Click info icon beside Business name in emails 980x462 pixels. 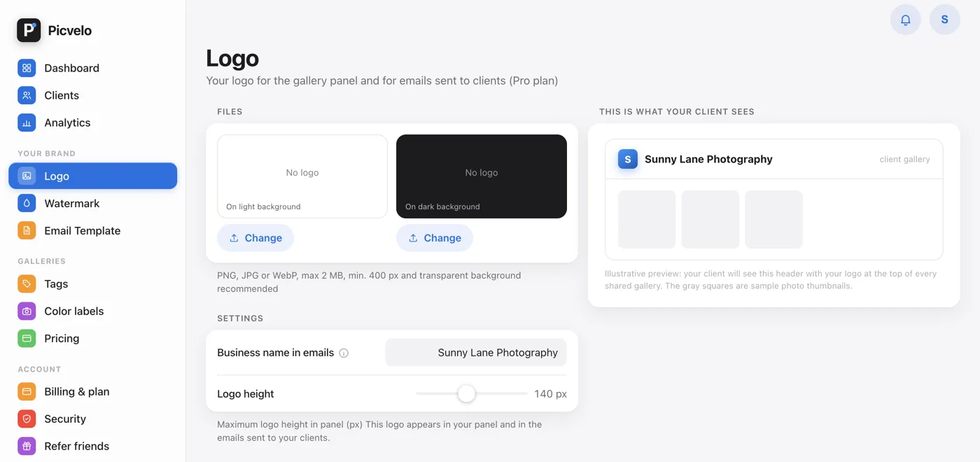(x=344, y=353)
